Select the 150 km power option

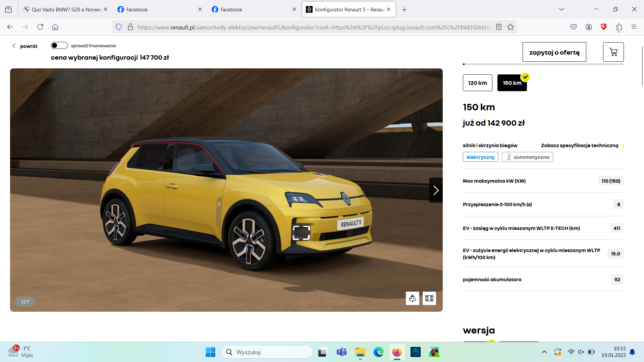[512, 83]
